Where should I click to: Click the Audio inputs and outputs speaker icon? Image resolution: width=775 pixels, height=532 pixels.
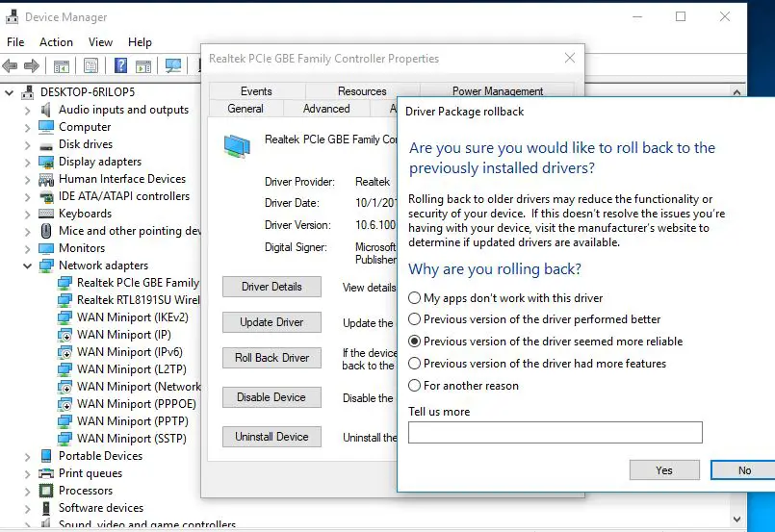[x=46, y=110]
